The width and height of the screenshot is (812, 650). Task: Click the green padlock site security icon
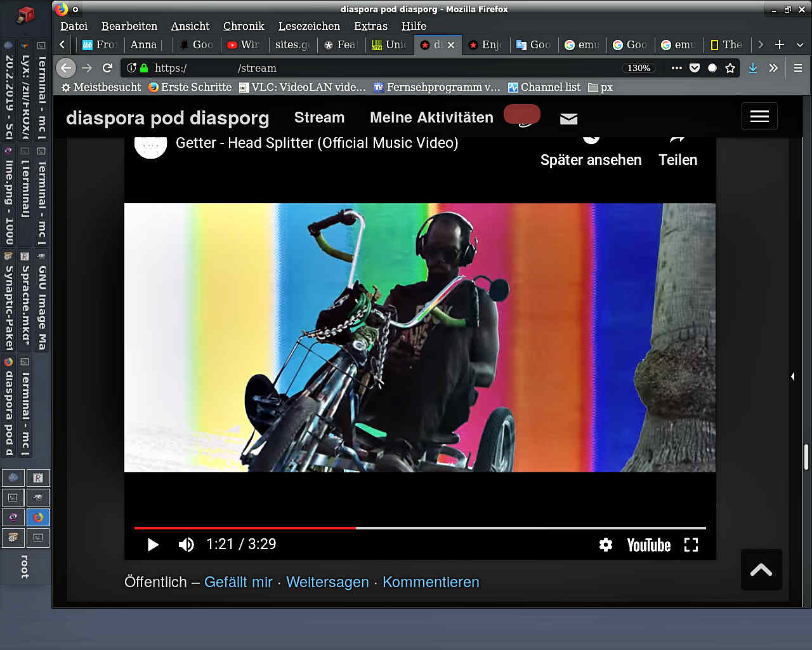click(144, 68)
